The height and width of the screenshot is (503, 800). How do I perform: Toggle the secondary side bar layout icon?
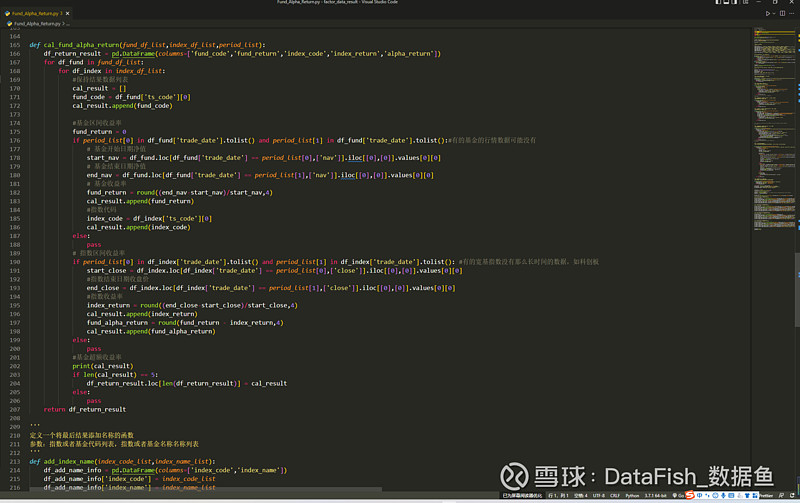(734, 2)
